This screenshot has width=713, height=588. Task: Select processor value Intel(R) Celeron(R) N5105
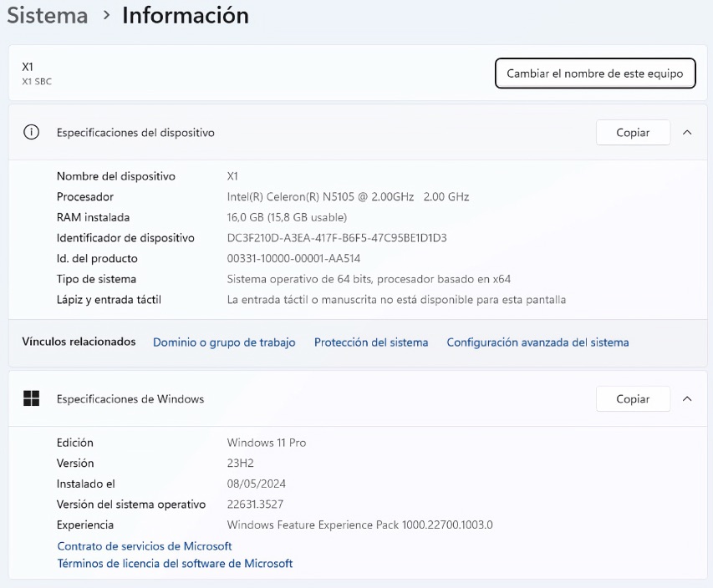pyautogui.click(x=348, y=197)
